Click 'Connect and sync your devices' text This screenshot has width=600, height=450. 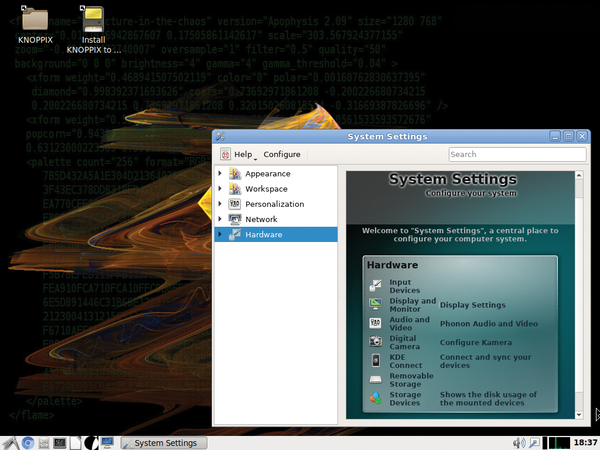pos(485,361)
